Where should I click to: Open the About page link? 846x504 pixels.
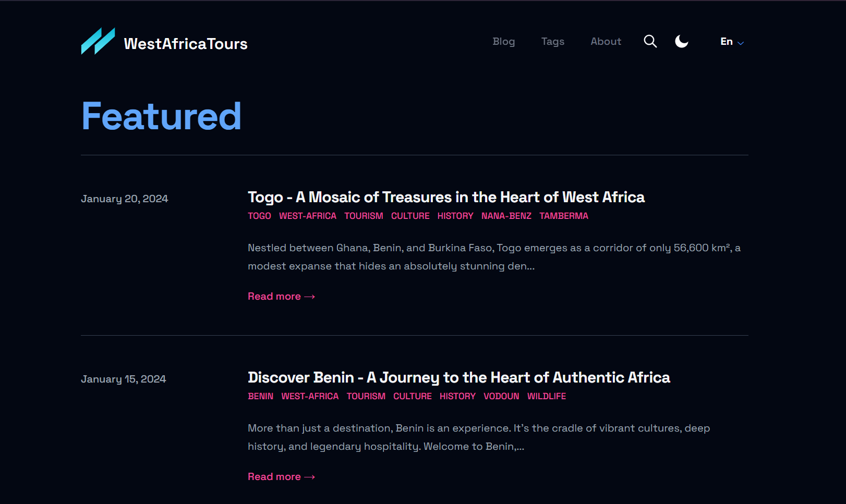click(606, 41)
